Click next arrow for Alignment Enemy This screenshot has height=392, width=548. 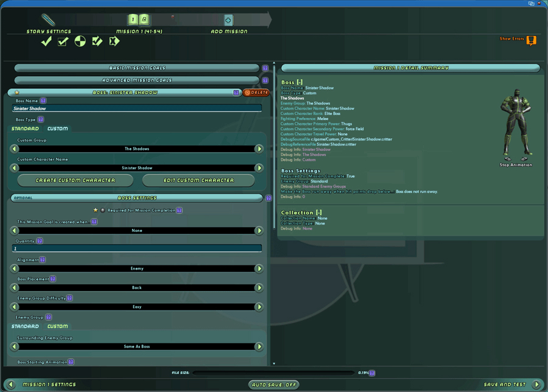(x=259, y=268)
